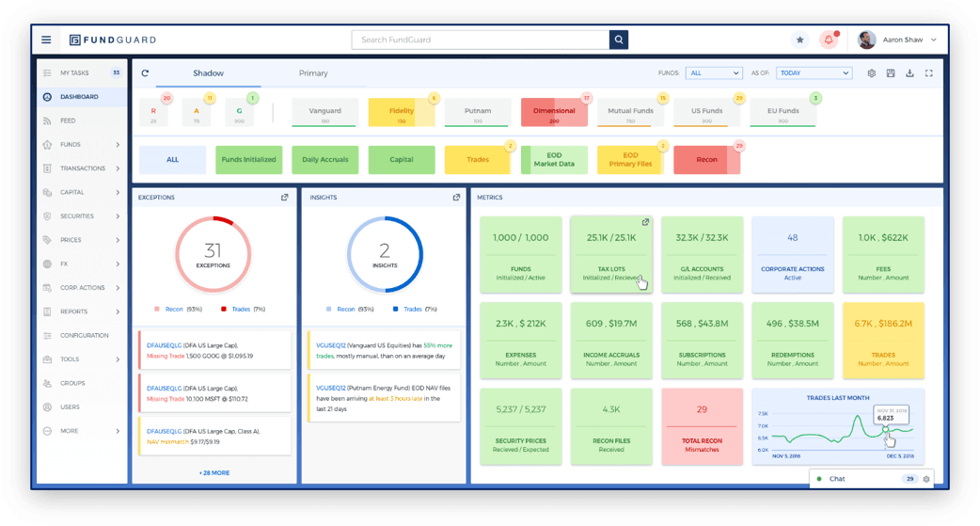980x526 pixels.
Task: Click the save layout icon
Action: (891, 73)
